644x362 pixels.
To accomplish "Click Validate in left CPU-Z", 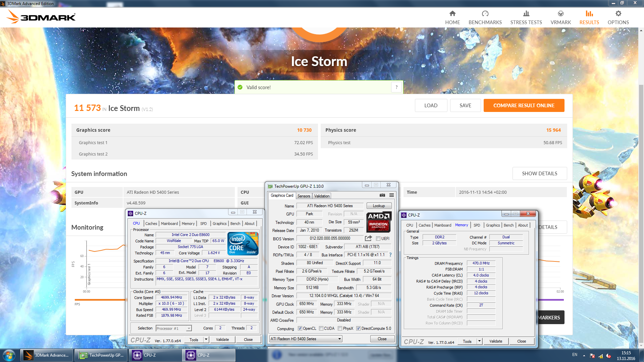I will (x=222, y=340).
